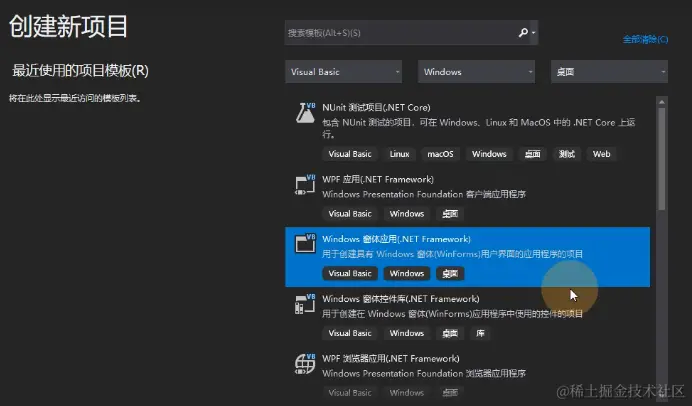Click the 全部清除 clear all link
Screen dimensions: 692x406
pos(645,39)
